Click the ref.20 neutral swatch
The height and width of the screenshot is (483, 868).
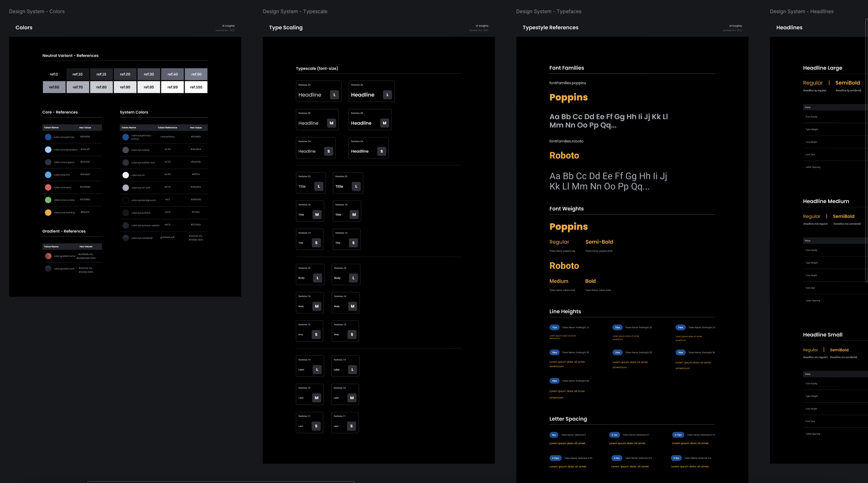coord(125,74)
